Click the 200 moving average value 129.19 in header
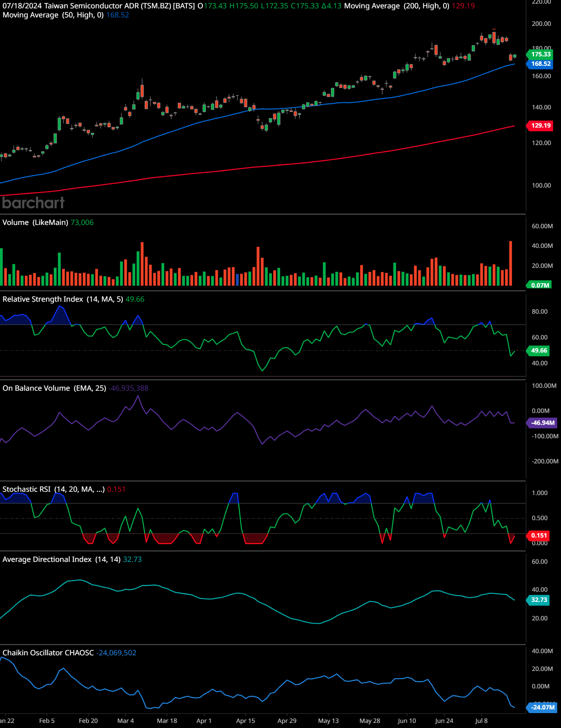 [x=463, y=6]
